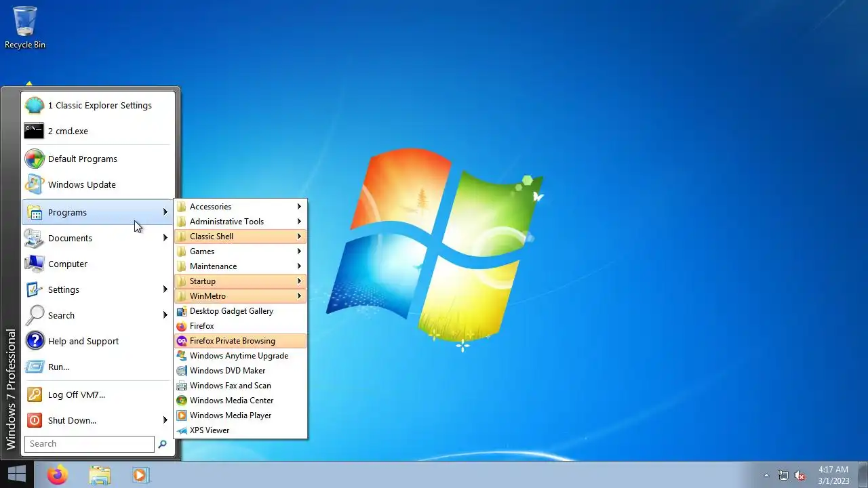Image resolution: width=868 pixels, height=488 pixels.
Task: Expand the Games folder arrow
Action: [x=299, y=251]
